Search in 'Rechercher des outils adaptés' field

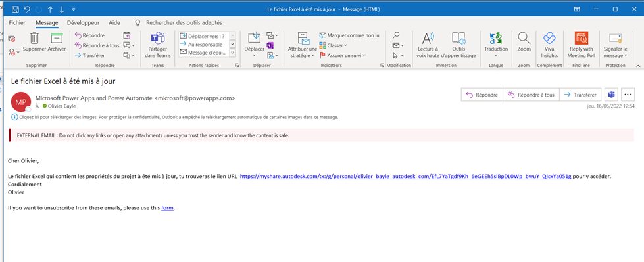click(x=184, y=23)
